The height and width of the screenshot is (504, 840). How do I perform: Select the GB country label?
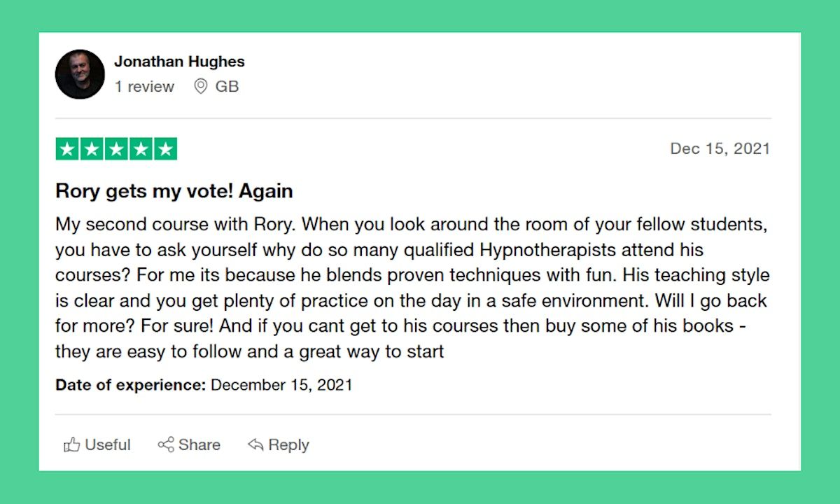pos(227,87)
